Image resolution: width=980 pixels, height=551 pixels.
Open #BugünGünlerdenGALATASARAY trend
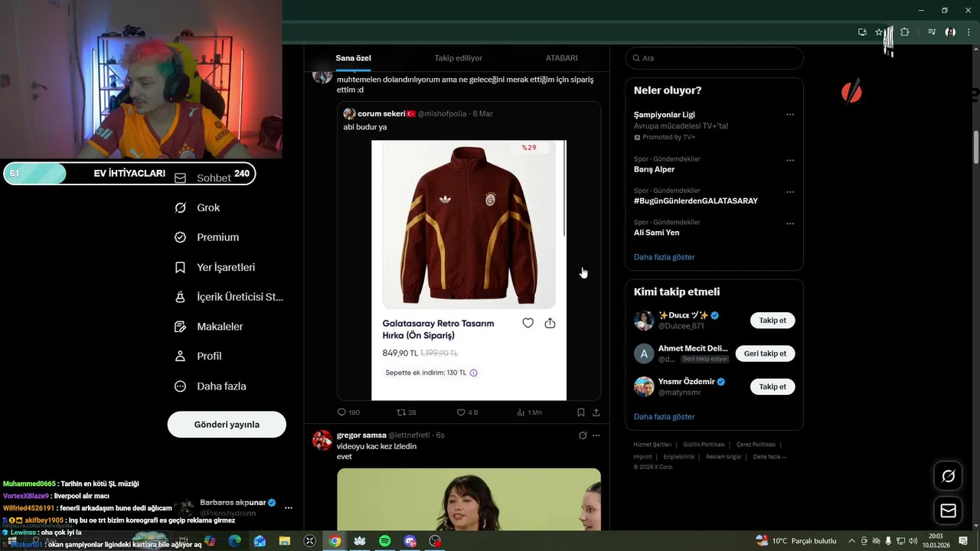[696, 201]
